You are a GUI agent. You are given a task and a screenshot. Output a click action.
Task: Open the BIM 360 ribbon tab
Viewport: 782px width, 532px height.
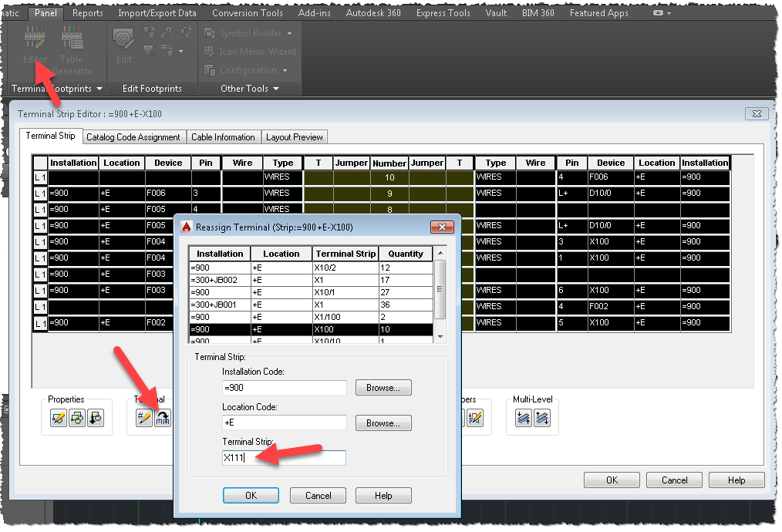click(538, 13)
